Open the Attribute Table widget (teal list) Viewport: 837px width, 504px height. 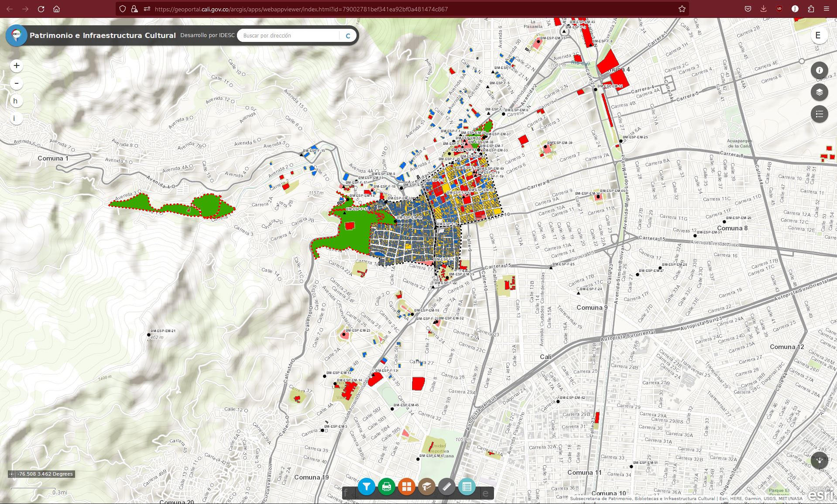tap(467, 486)
